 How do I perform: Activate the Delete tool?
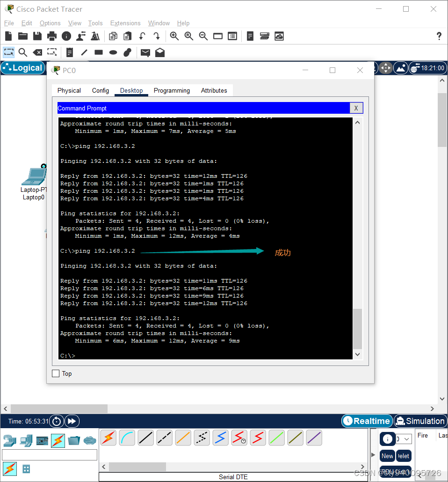(37, 52)
